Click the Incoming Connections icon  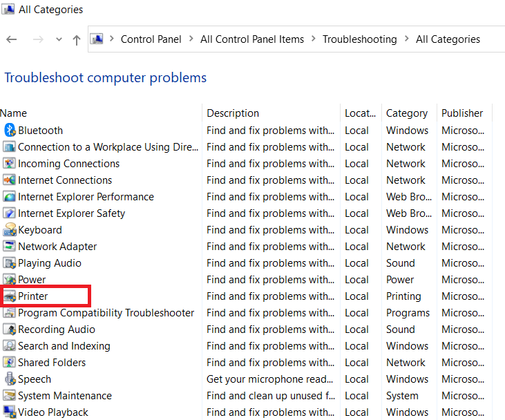click(10, 163)
